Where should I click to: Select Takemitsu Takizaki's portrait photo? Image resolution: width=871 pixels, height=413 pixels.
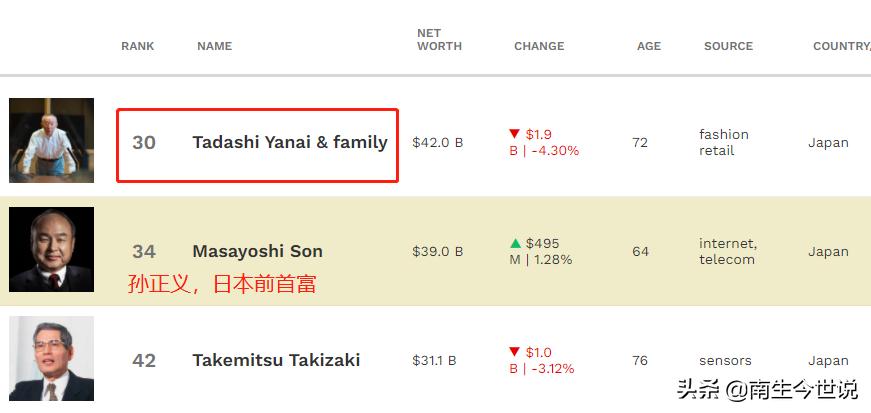pos(51,359)
